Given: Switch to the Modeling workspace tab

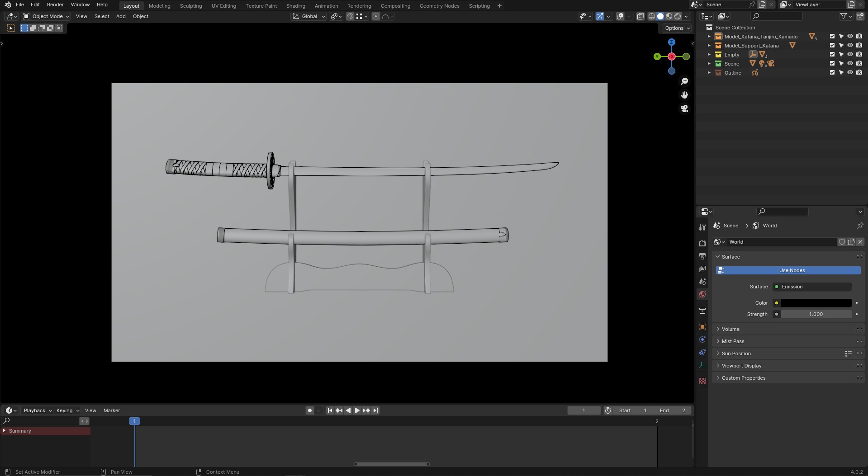Looking at the screenshot, I should point(159,6).
